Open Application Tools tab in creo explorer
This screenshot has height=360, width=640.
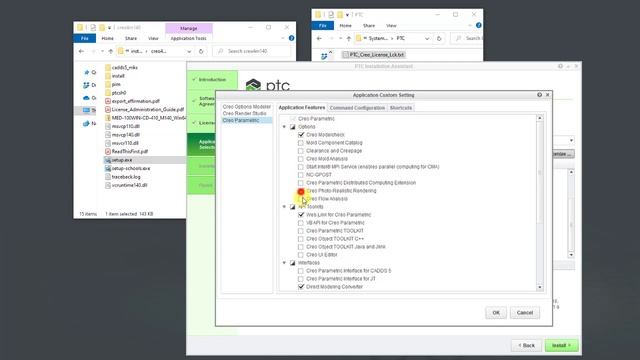(189, 38)
